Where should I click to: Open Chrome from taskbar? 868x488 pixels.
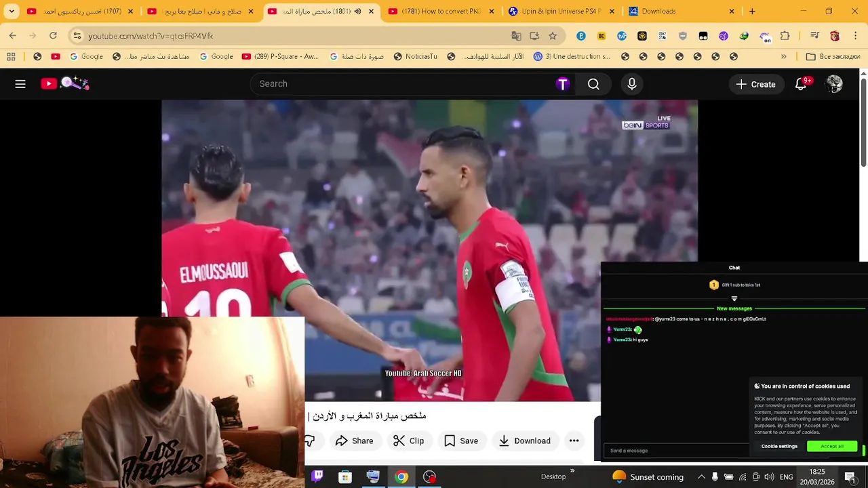(x=401, y=476)
